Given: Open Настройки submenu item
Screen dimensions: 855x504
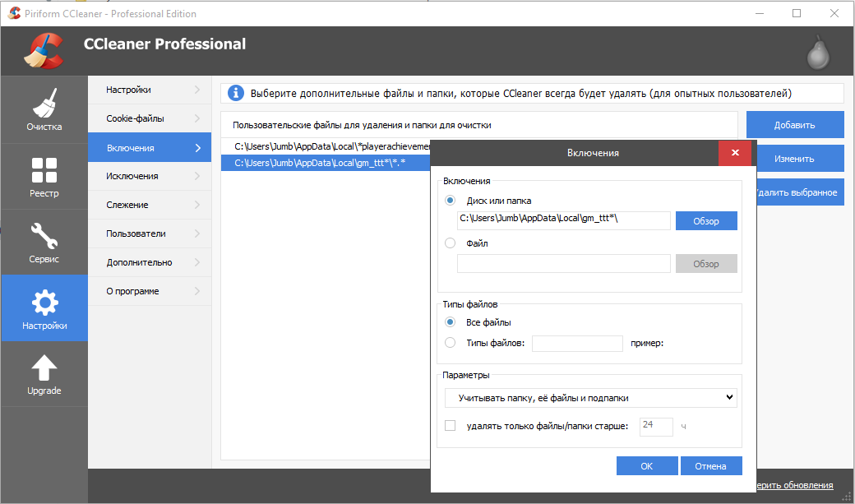Looking at the screenshot, I should tap(150, 90).
